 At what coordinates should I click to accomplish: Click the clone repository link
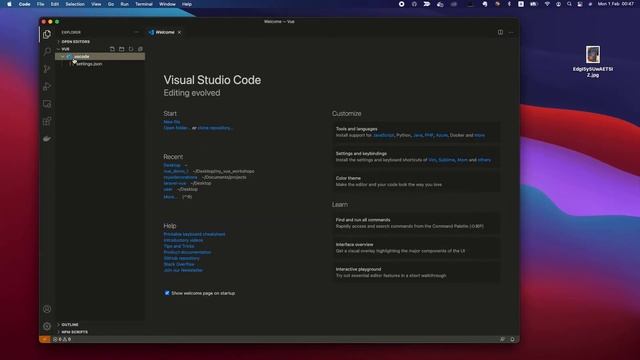215,128
